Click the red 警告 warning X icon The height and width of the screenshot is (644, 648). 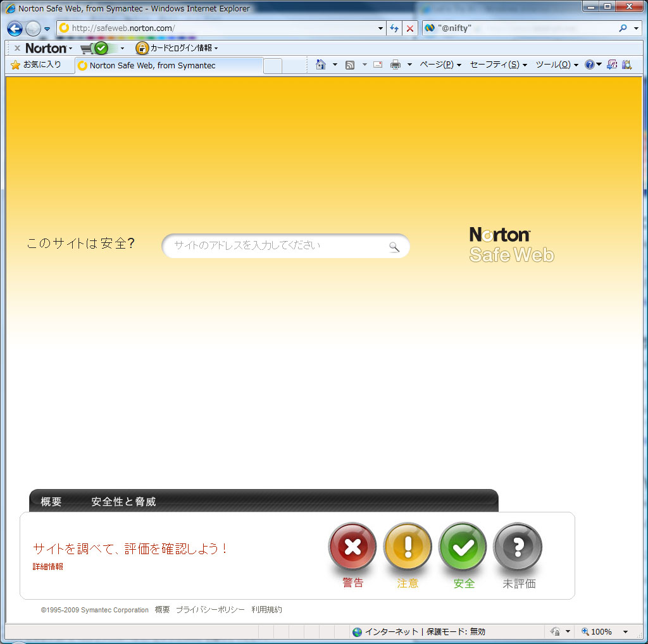[352, 547]
